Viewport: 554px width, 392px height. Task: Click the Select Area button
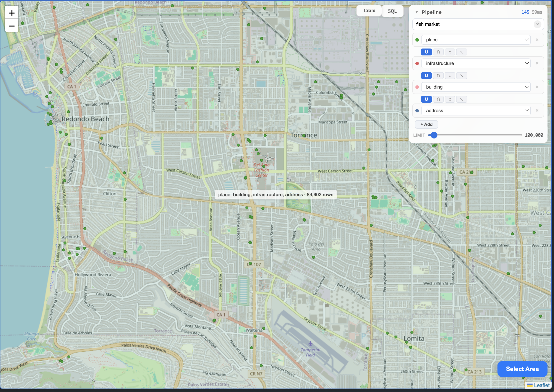pyautogui.click(x=522, y=369)
